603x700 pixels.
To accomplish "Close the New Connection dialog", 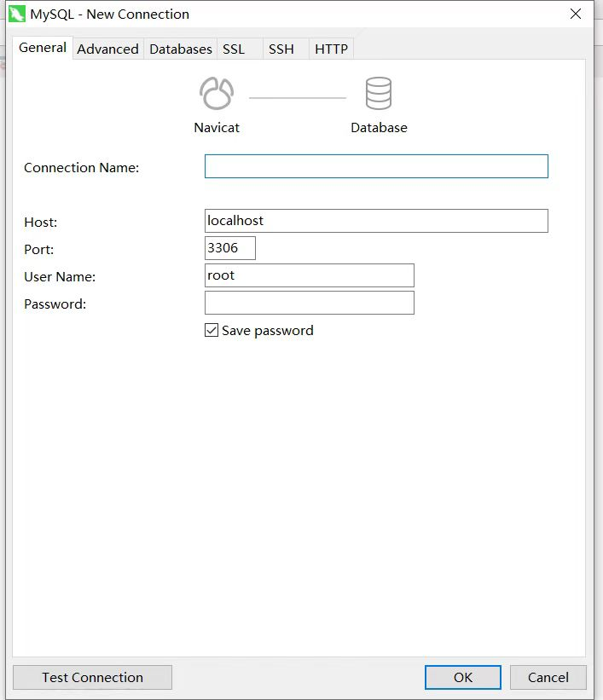I will [576, 14].
